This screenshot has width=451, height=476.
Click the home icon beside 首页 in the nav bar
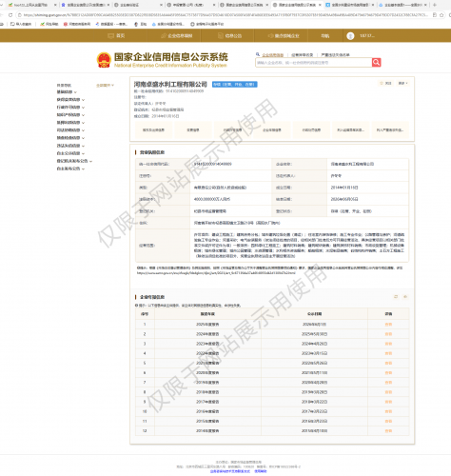(x=110, y=36)
